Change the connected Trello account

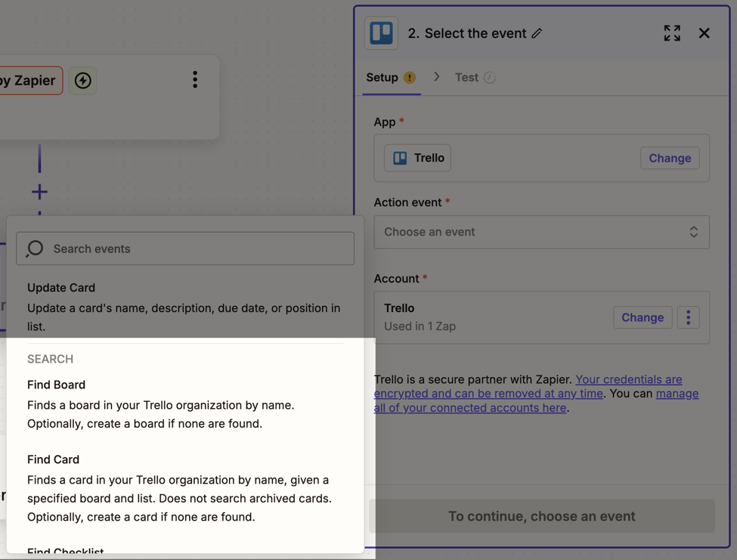pos(643,317)
